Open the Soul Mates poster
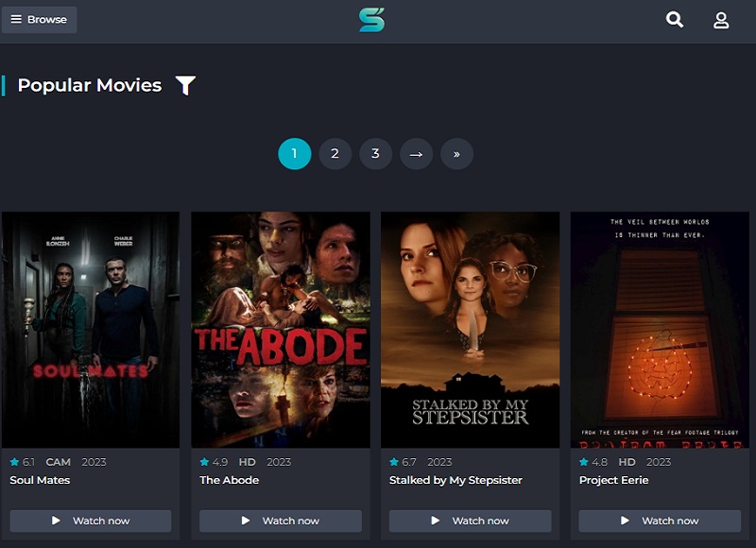The height and width of the screenshot is (548, 756). pos(91,330)
